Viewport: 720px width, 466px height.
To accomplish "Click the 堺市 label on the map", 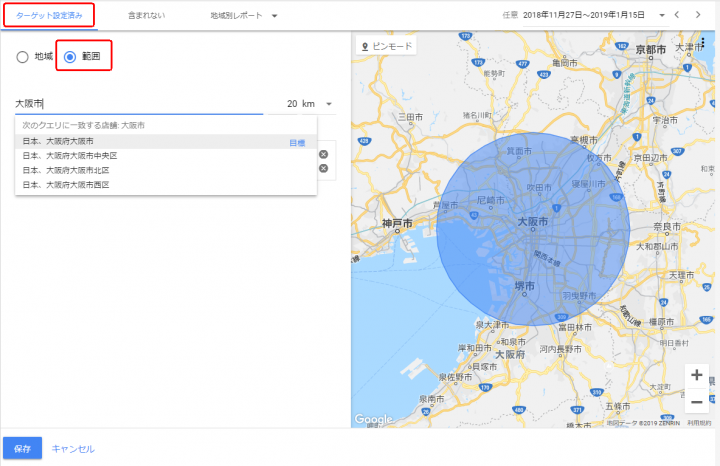I will (x=524, y=286).
